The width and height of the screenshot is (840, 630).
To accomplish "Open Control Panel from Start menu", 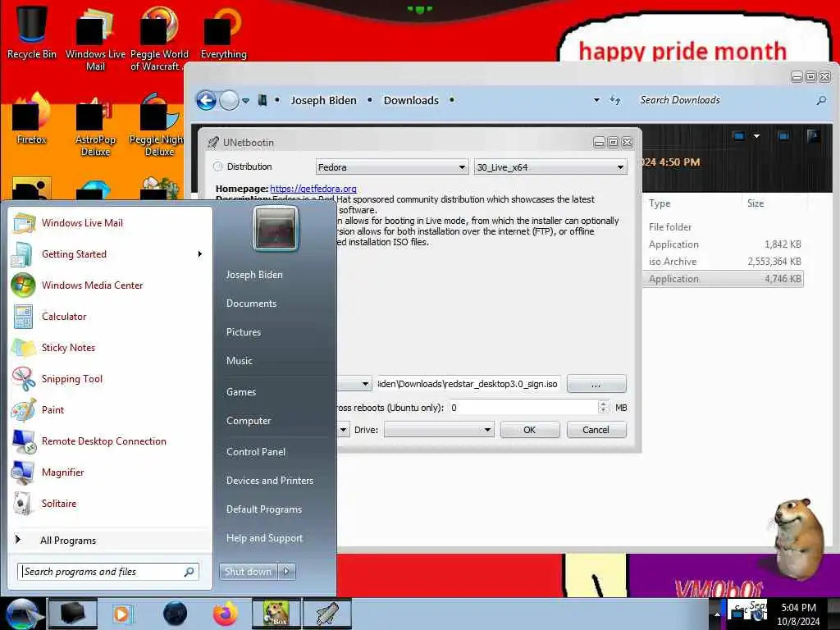I will pos(256,452).
